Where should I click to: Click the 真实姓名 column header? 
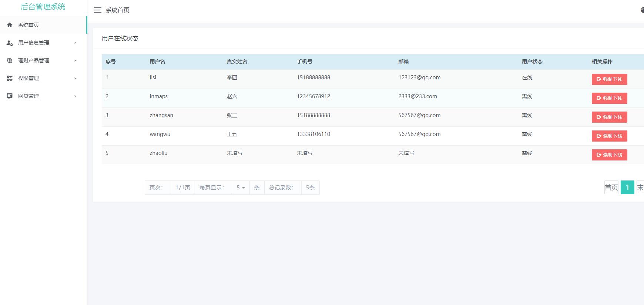pyautogui.click(x=237, y=62)
